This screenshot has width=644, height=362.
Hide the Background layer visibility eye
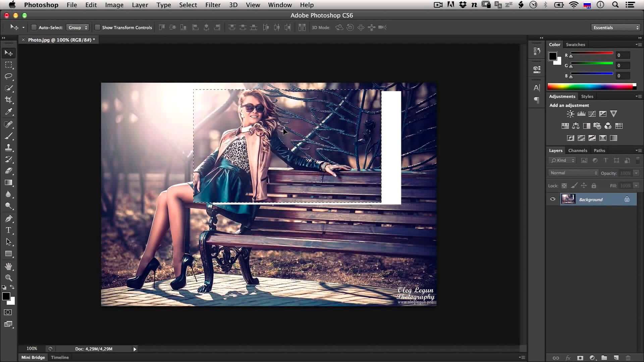pos(553,199)
